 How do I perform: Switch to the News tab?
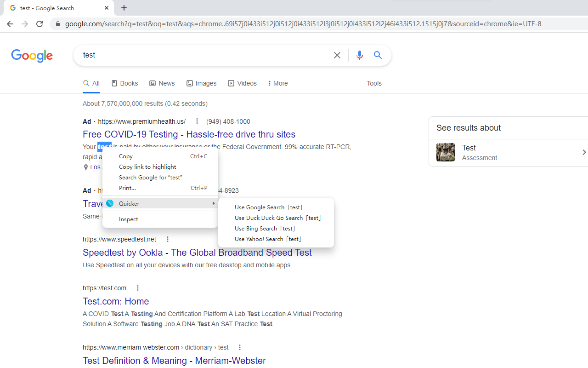click(x=162, y=83)
